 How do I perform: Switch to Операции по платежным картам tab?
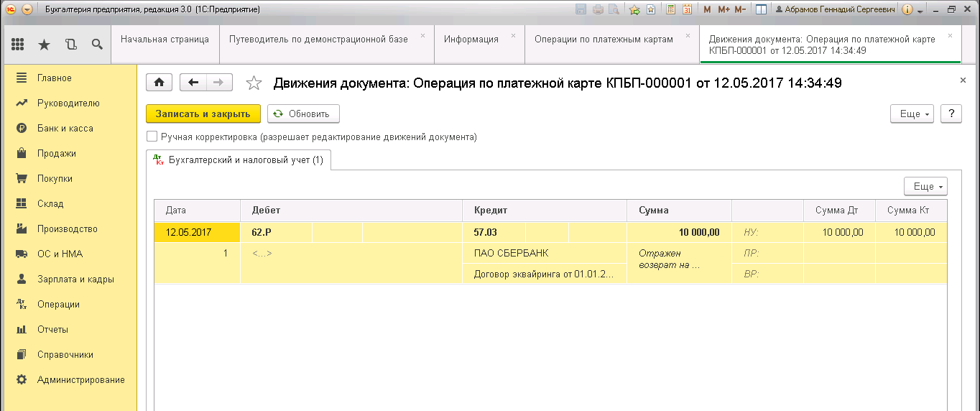point(604,40)
